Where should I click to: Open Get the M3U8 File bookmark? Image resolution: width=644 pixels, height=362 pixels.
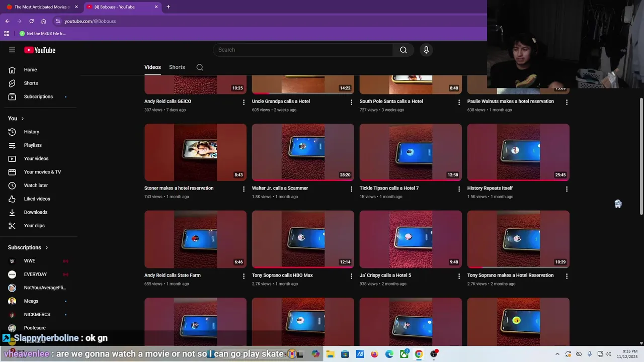click(43, 34)
